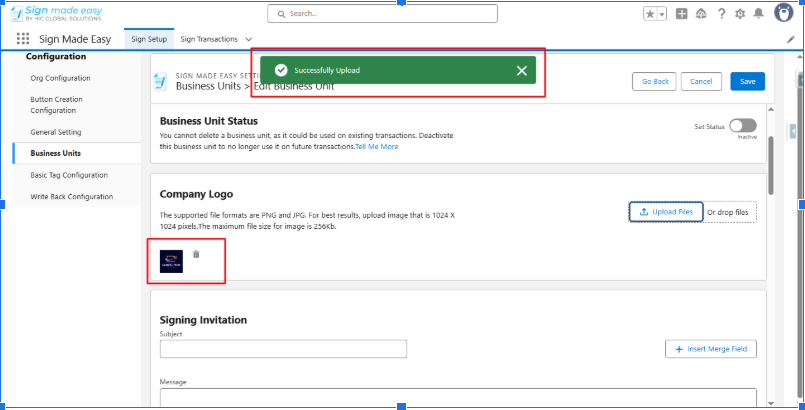805x410 pixels.
Task: Open the Global Actions plus icon
Action: pos(682,14)
